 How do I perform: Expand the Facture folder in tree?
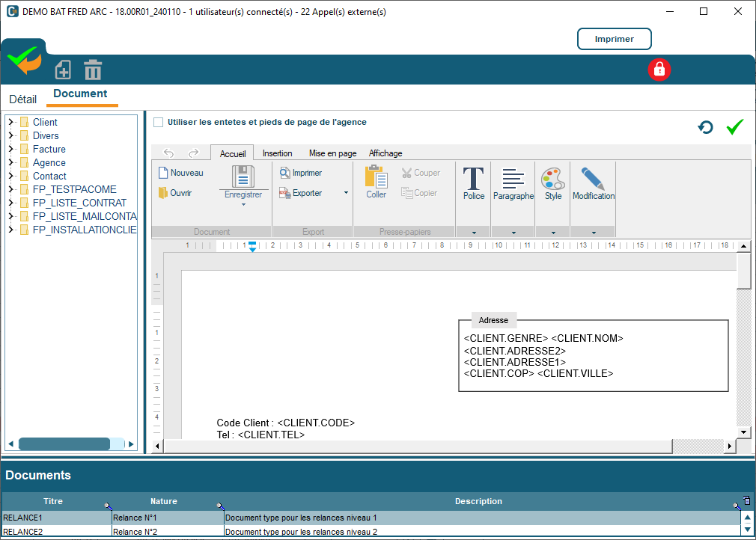pos(11,149)
